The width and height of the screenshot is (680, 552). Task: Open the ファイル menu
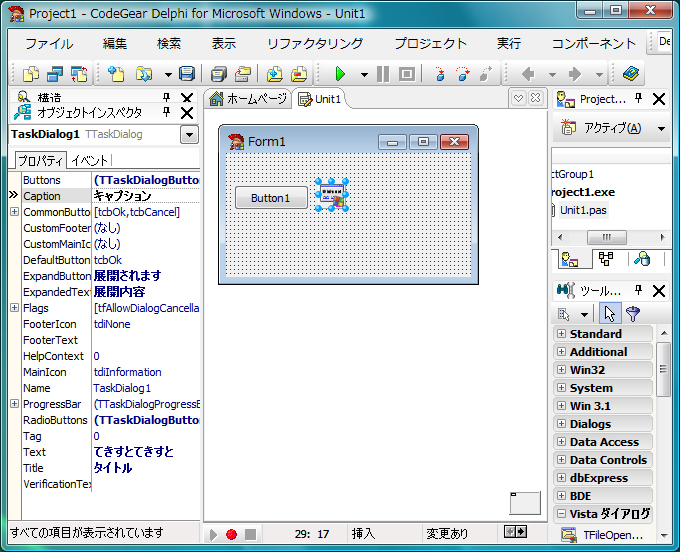49,43
